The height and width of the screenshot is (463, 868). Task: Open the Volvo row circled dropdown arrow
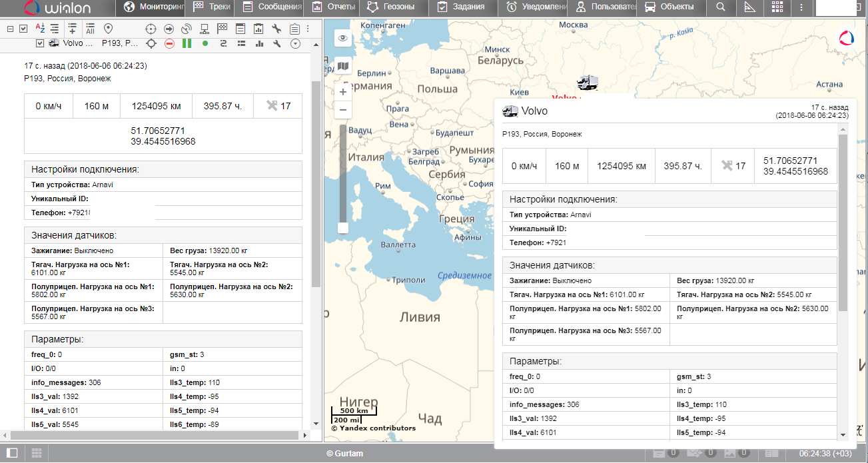point(295,43)
